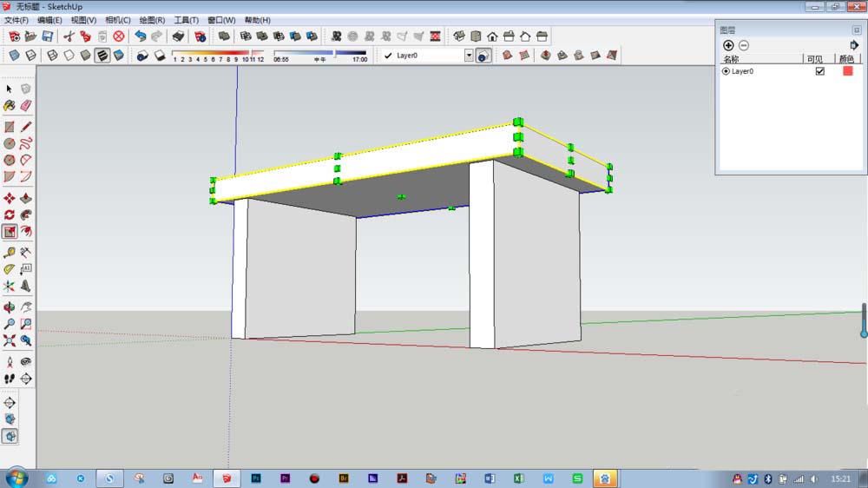Activate the Move tool
868x488 pixels.
click(10, 198)
